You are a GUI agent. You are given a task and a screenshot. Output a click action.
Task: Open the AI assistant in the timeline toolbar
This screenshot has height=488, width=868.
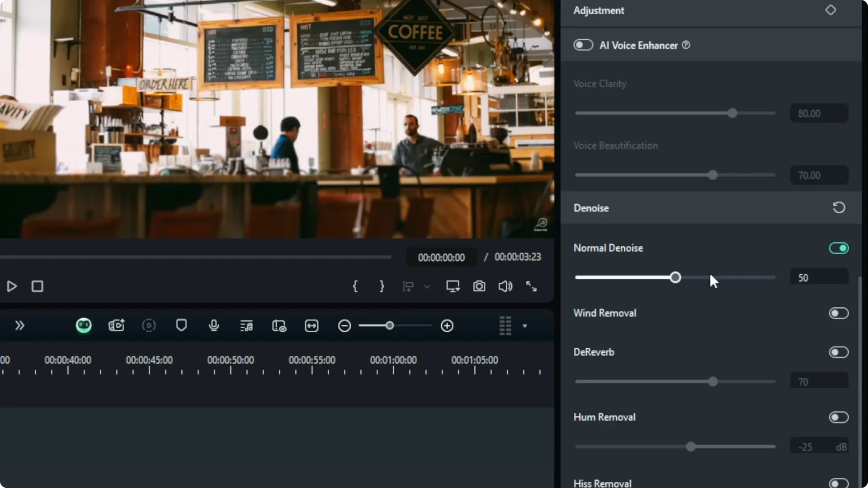coord(83,325)
